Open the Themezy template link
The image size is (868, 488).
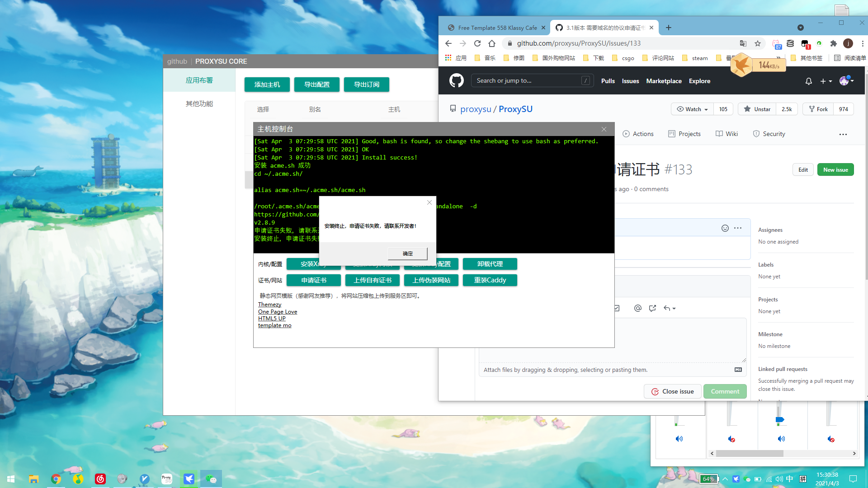(269, 305)
